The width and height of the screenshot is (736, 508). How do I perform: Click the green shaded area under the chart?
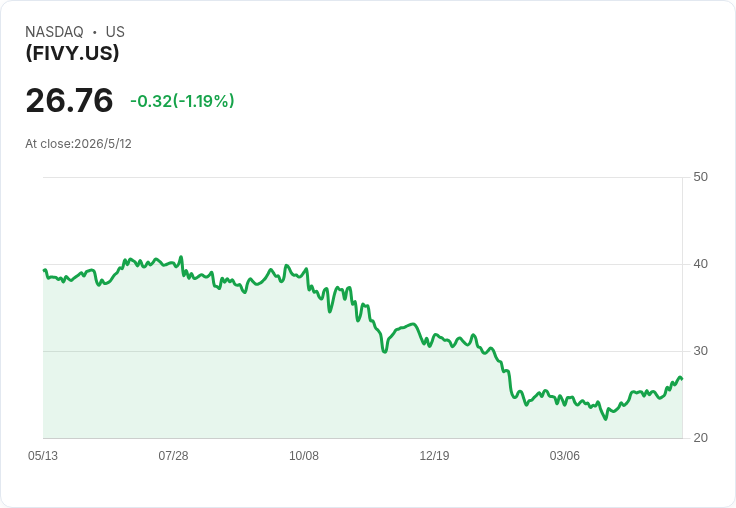[282, 376]
